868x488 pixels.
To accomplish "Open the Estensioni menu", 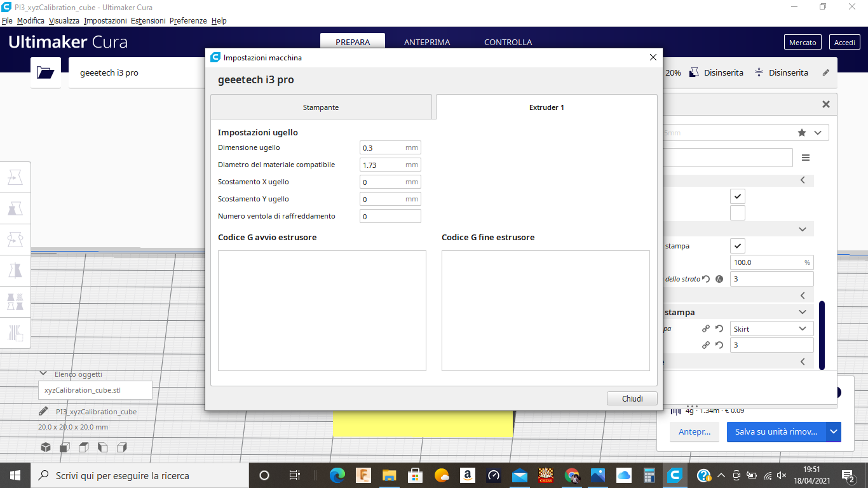I will 148,20.
